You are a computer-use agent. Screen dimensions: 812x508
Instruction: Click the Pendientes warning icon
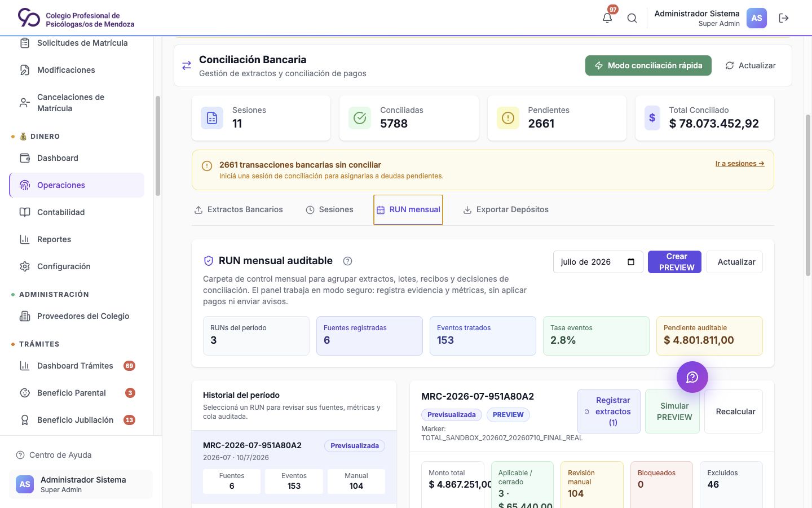point(508,118)
